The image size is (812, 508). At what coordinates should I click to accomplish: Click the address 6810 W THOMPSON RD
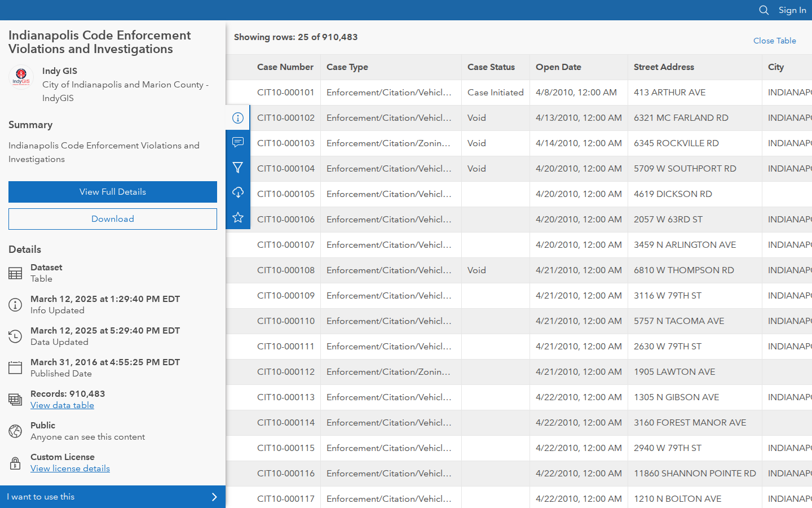(x=684, y=270)
